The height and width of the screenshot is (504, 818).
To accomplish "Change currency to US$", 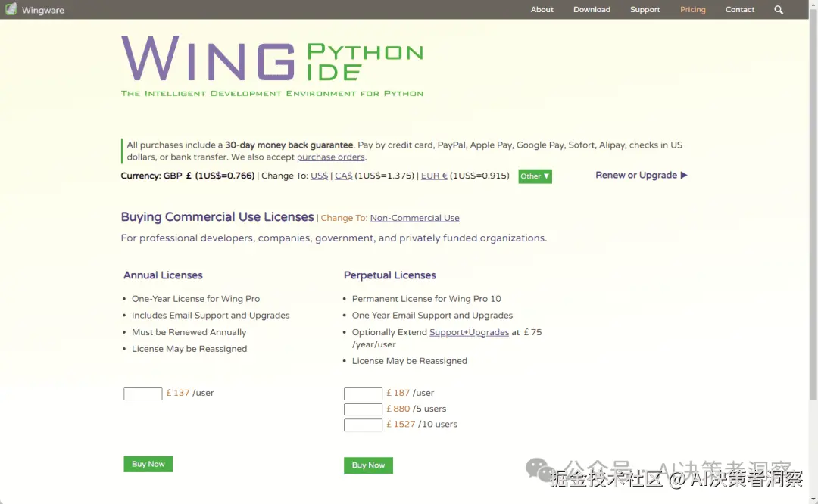I will pos(320,176).
